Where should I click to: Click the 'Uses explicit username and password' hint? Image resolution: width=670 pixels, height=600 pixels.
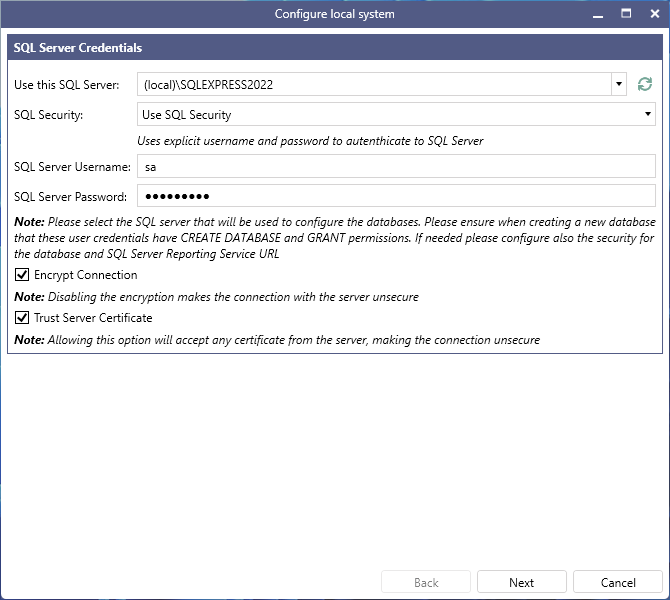pyautogui.click(x=310, y=141)
